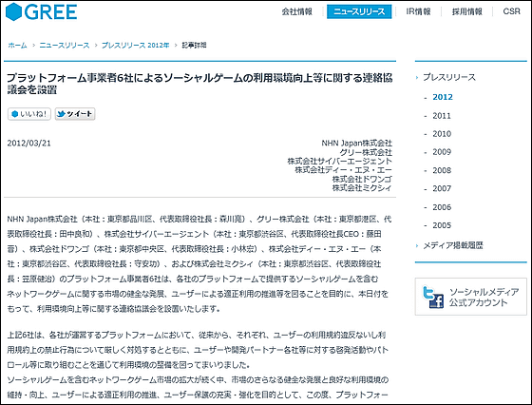Open the メディア掲載履歴 sidebar link
This screenshot has height=405, width=532.
pyautogui.click(x=453, y=245)
